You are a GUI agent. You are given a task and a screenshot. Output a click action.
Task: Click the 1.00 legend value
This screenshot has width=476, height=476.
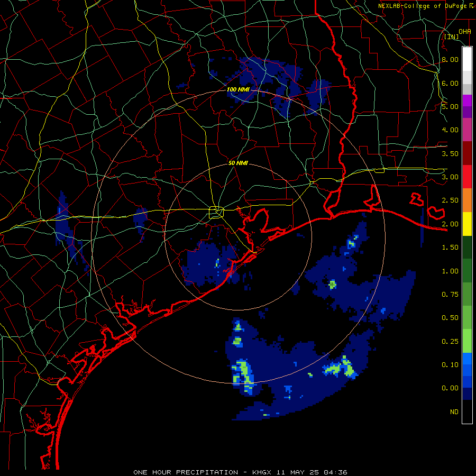tap(450, 271)
